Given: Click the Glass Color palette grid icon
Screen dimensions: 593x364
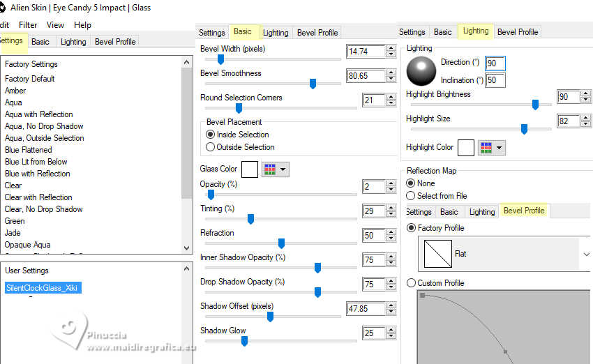Looking at the screenshot, I should click(x=270, y=169).
